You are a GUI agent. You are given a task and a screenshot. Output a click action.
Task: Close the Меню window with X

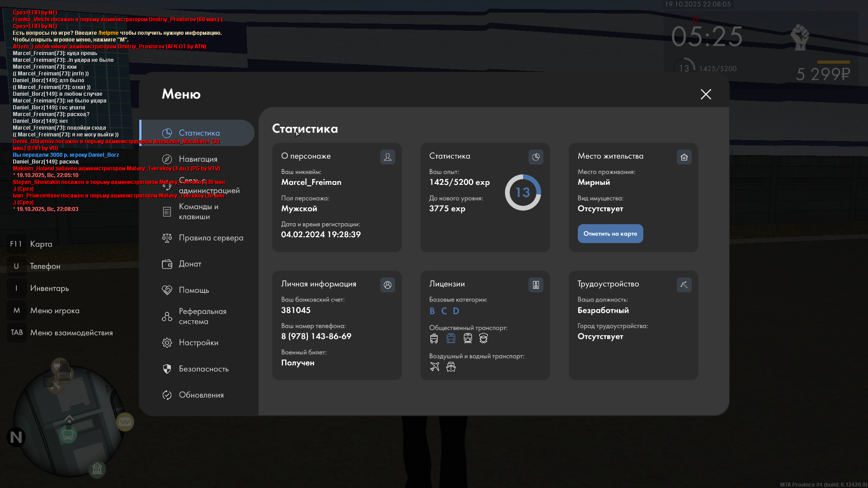[x=706, y=94]
